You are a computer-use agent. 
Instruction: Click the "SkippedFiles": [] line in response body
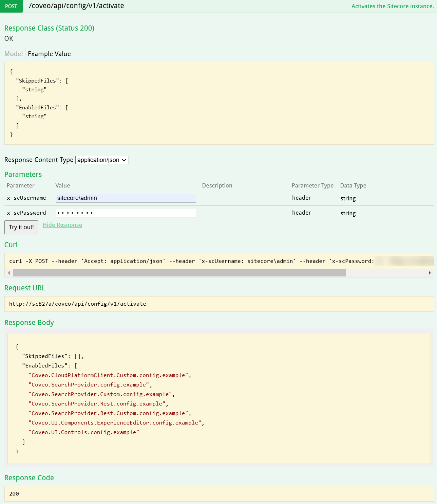tap(53, 356)
